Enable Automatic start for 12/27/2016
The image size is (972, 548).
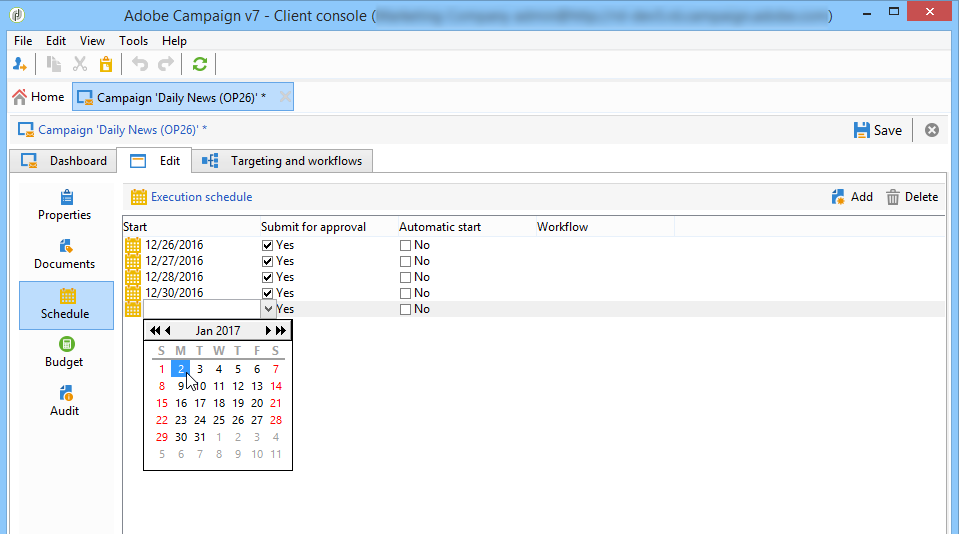click(405, 262)
